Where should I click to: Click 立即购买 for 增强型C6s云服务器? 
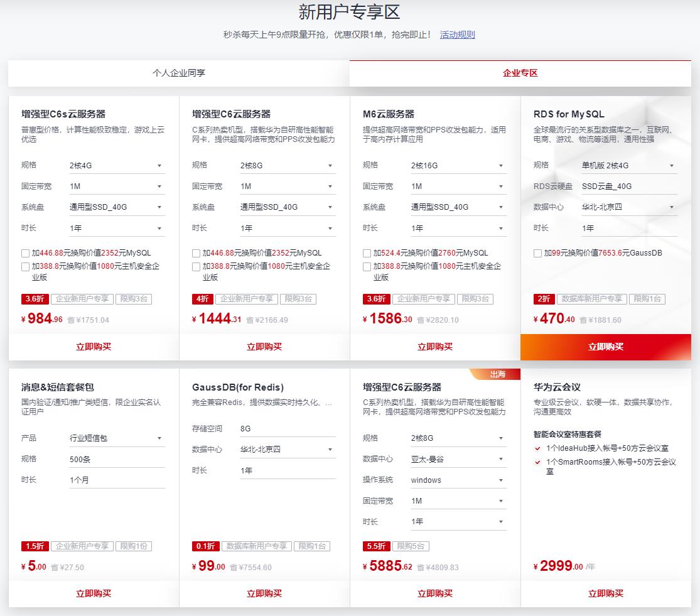[x=94, y=347]
